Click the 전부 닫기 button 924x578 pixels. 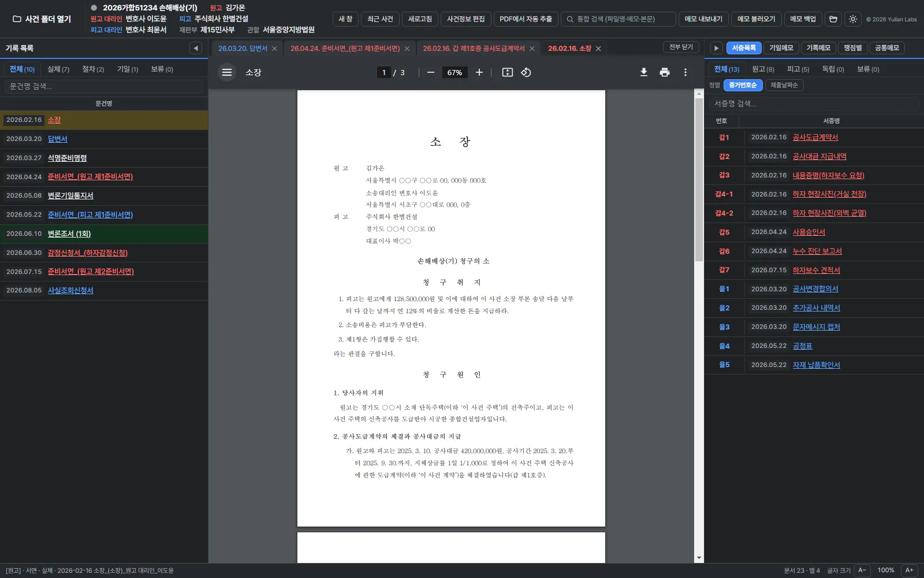[681, 47]
